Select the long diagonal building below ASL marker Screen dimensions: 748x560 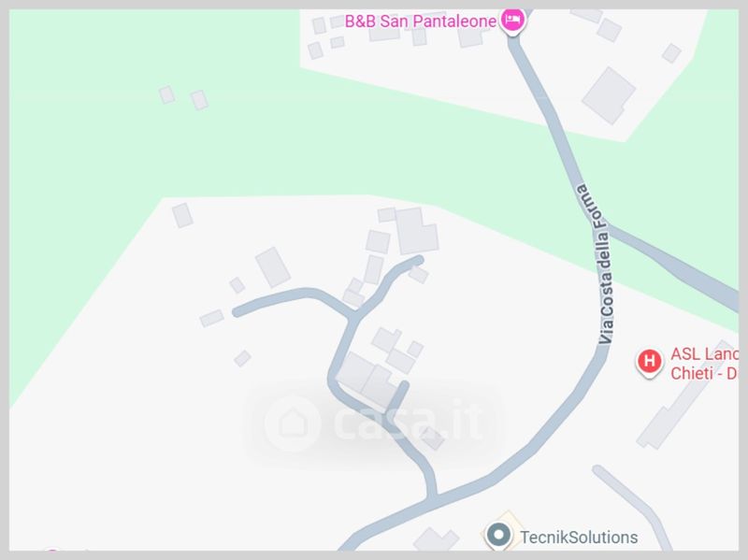(x=685, y=395)
